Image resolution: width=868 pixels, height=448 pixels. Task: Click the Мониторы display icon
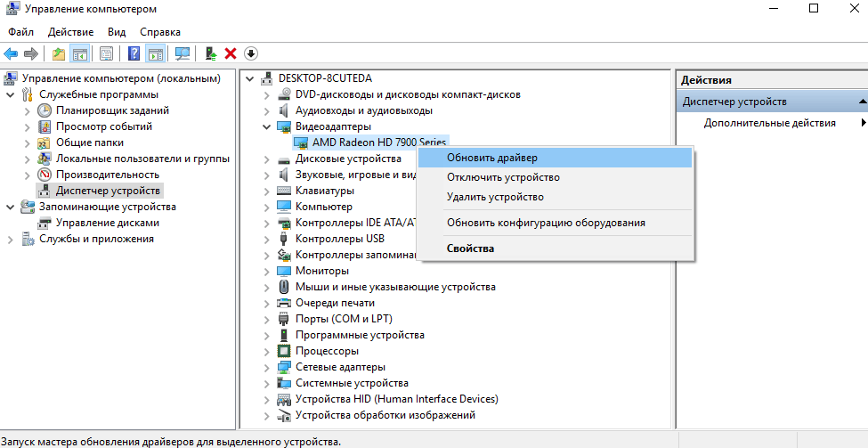tap(284, 271)
